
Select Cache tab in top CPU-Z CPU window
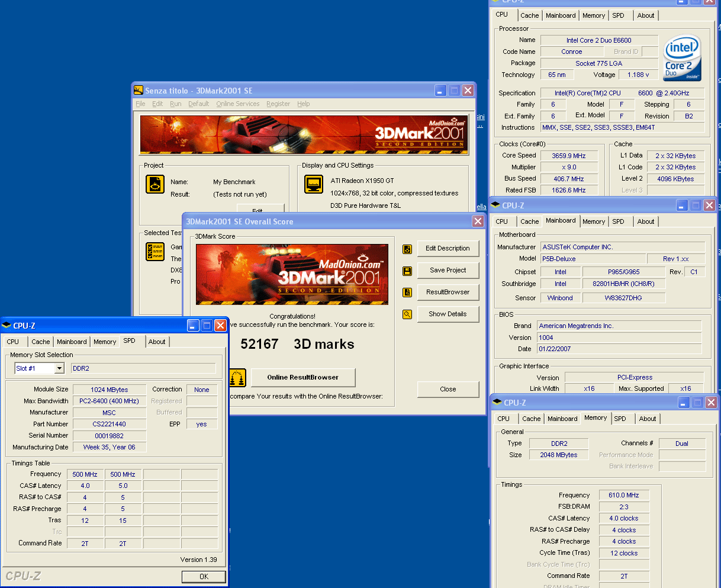530,15
